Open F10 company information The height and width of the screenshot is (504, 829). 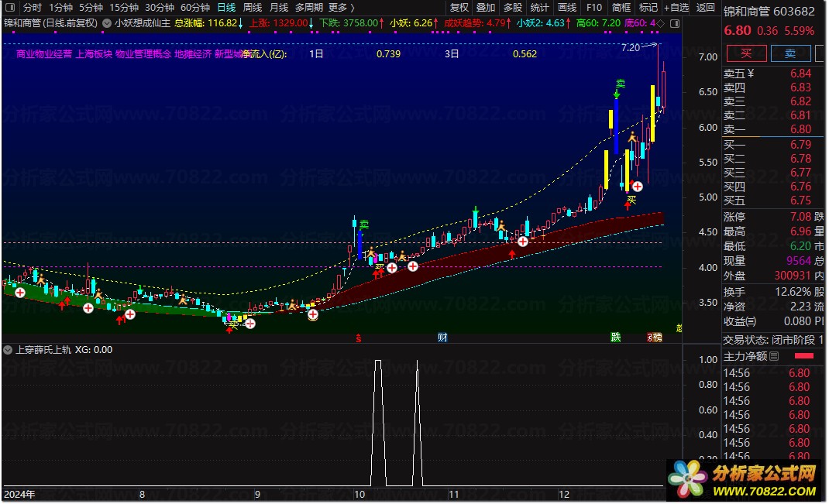point(593,8)
